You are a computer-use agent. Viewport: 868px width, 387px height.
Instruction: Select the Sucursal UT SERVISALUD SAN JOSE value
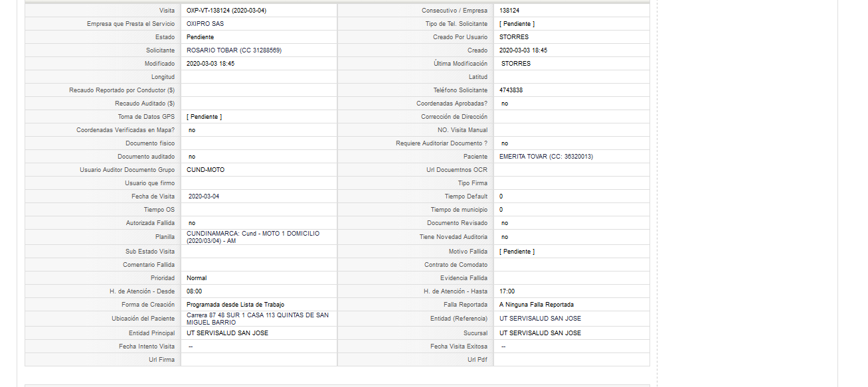[541, 333]
